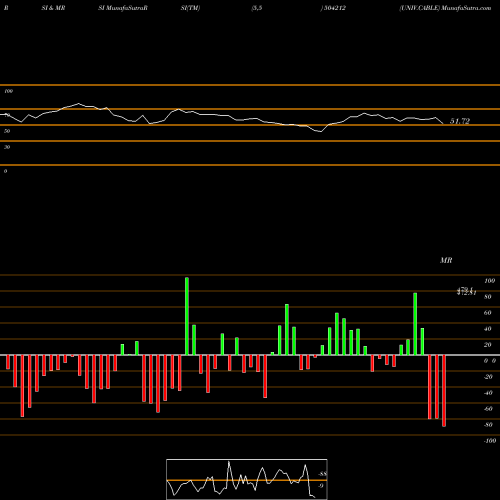Click the -60 label on the MR axis
The image size is (500, 500).
(x=488, y=409)
